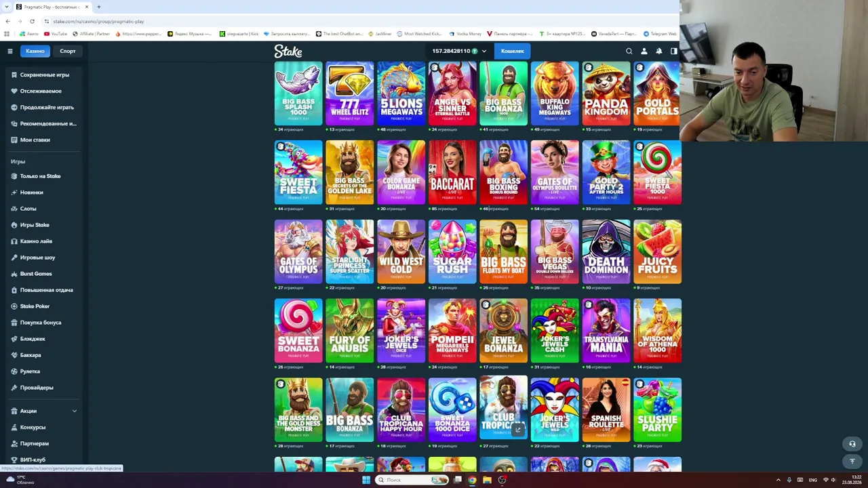Viewport: 868px width, 488px height.
Task: Click the Windows taskbar search box
Action: tap(413, 480)
